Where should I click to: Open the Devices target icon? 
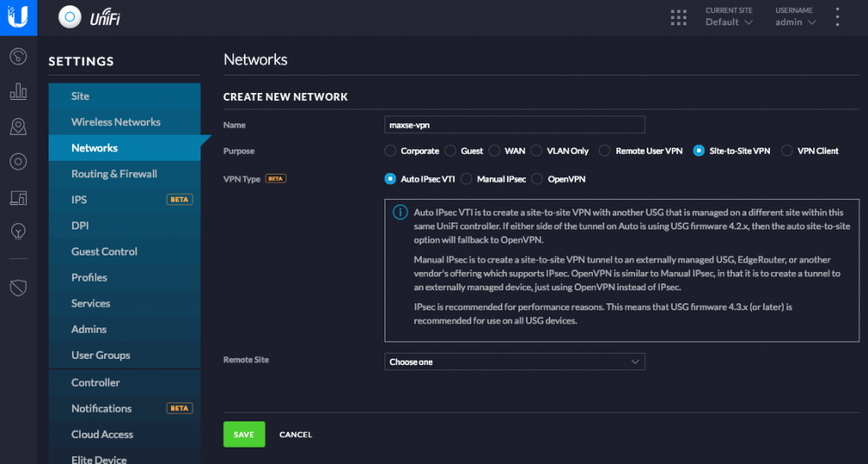[x=18, y=162]
